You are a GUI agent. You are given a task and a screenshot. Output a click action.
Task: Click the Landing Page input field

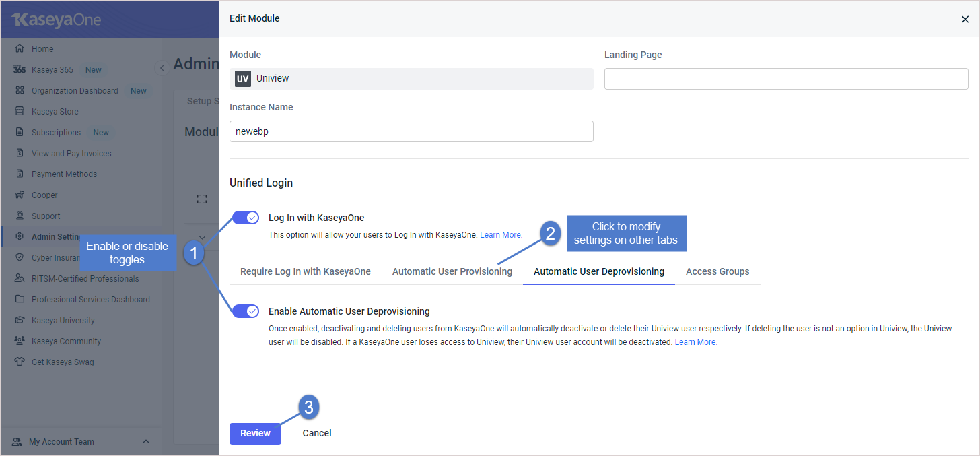point(786,79)
